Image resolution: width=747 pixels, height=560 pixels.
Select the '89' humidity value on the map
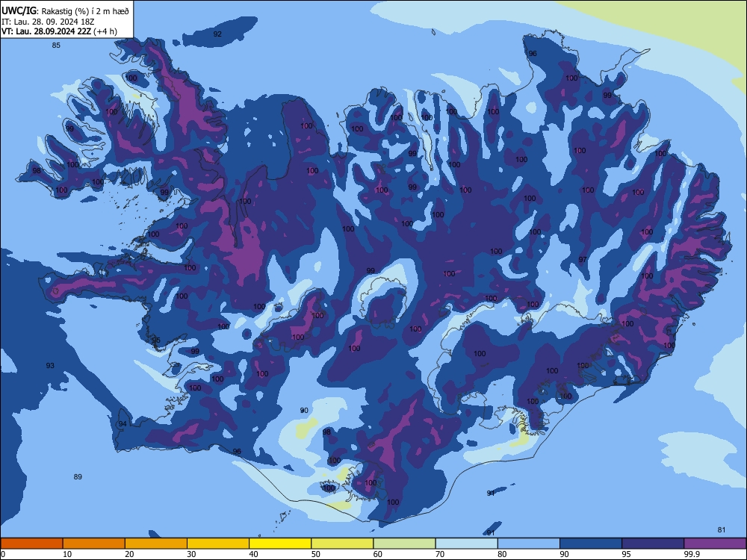coord(78,476)
